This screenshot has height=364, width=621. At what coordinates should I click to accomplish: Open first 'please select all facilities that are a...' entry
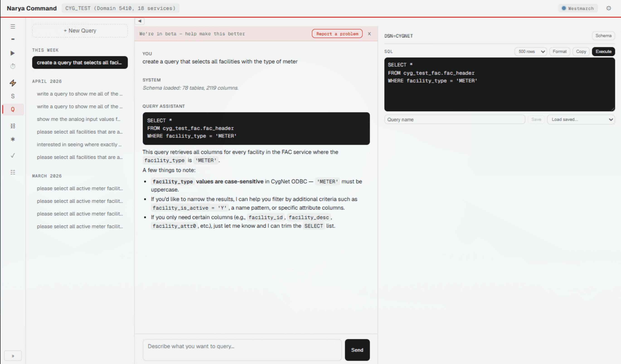(80, 132)
